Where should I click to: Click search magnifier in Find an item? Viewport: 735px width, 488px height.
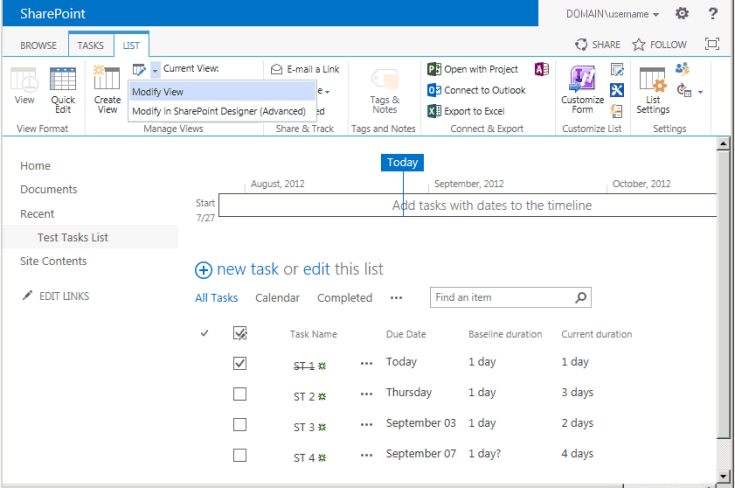pyautogui.click(x=581, y=297)
